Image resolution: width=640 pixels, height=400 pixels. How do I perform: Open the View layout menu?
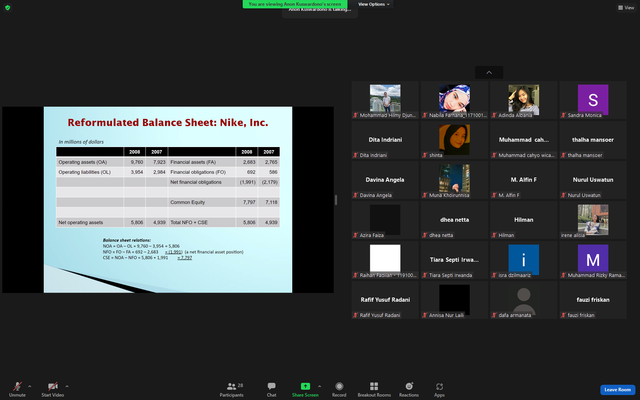[x=626, y=7]
